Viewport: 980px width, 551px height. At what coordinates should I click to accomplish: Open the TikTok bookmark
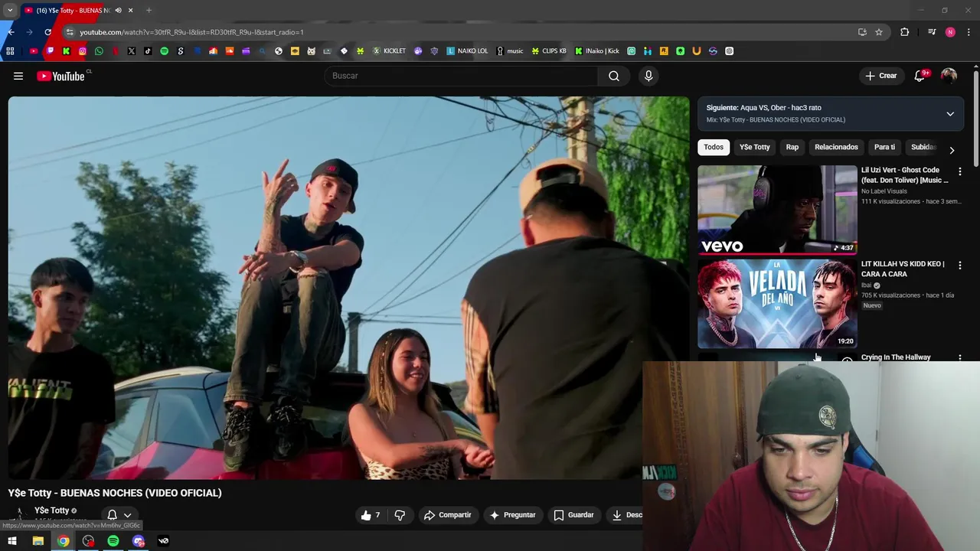148,51
